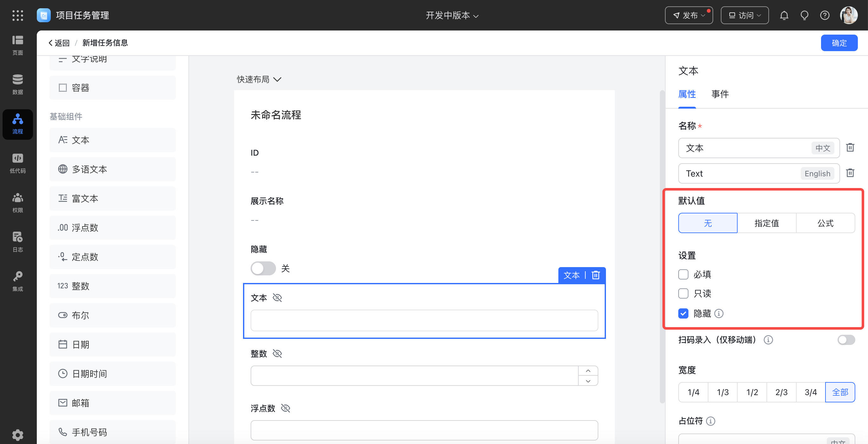Click the lightbulb tips icon
The width and height of the screenshot is (868, 444).
[804, 16]
